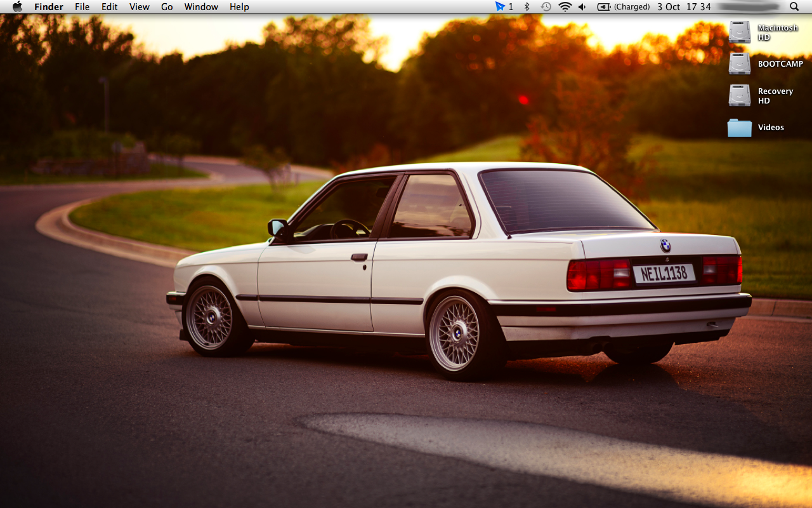Viewport: 812px width, 508px height.
Task: Open the battery status icon
Action: (x=604, y=7)
